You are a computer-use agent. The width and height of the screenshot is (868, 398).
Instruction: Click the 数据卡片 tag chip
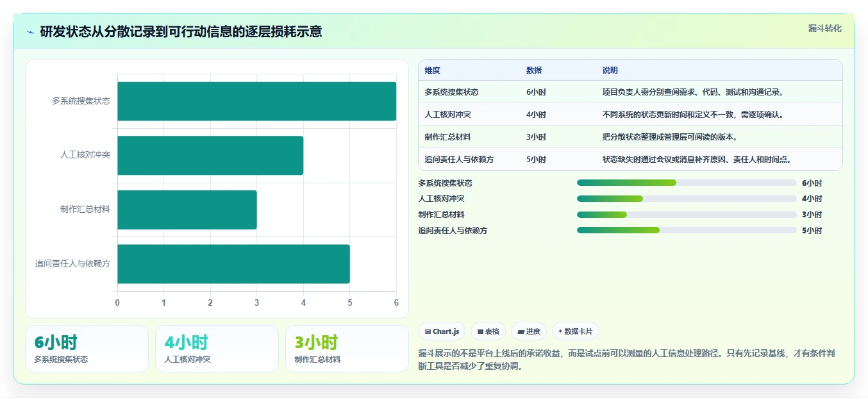coord(575,331)
